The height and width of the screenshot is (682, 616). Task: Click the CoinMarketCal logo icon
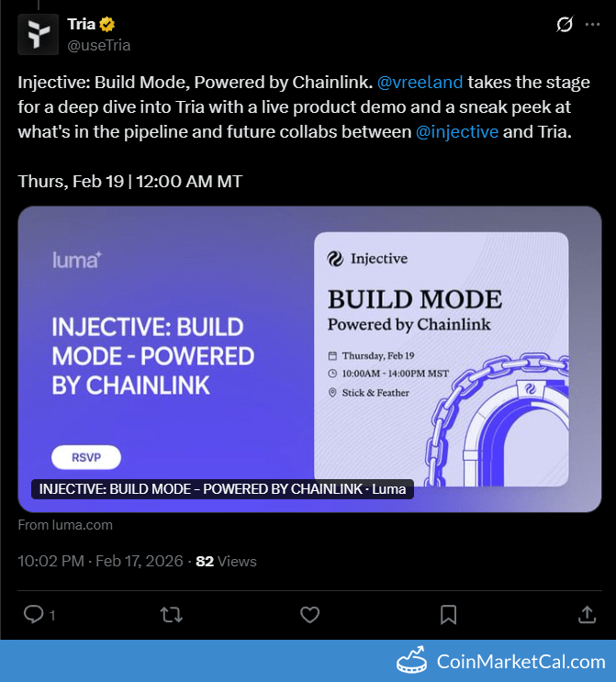[412, 661]
